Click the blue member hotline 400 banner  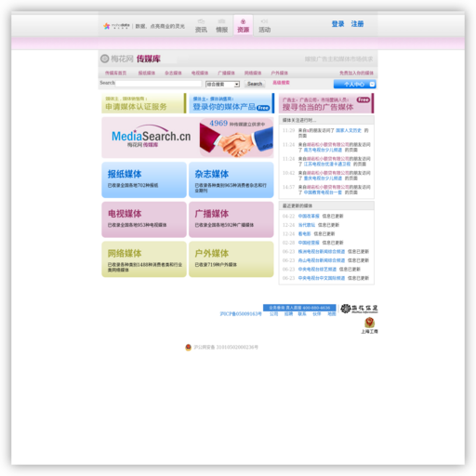tap(299, 308)
